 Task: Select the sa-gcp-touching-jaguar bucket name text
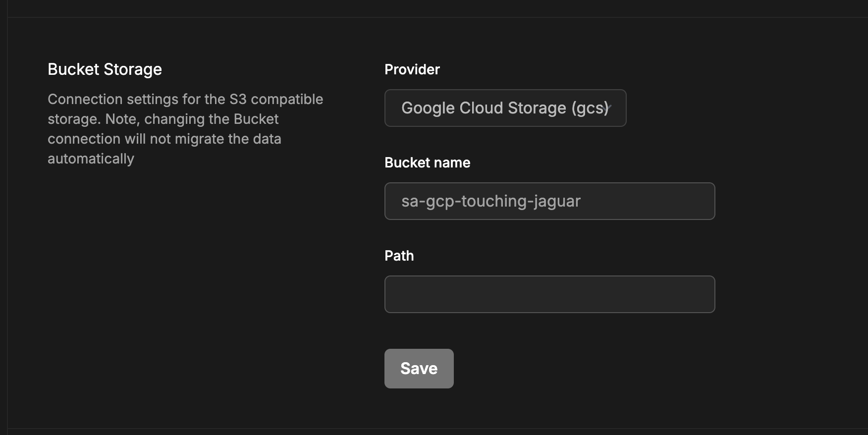point(491,201)
